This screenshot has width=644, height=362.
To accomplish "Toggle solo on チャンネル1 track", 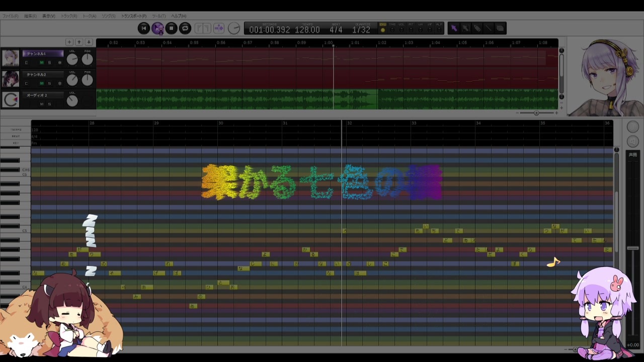I will click(x=49, y=63).
